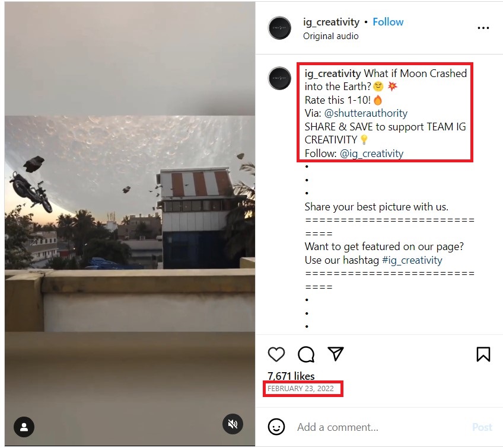503x448 pixels.
Task: Click the @ig_creativity mention in caption
Action: tap(371, 153)
